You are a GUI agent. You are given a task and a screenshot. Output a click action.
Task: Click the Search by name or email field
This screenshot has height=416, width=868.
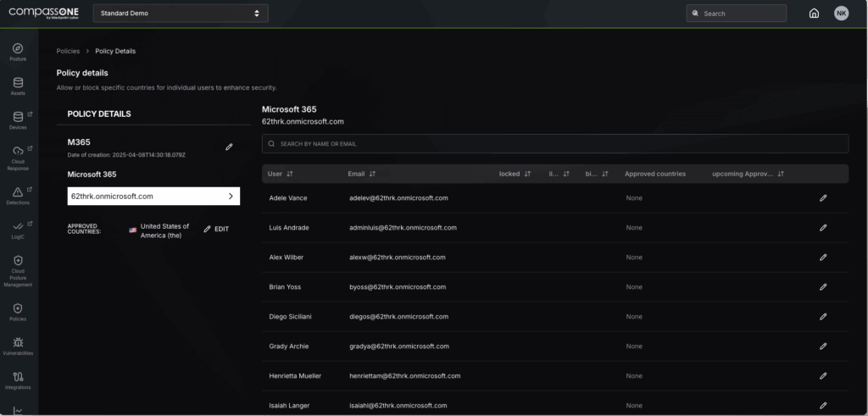tap(555, 144)
